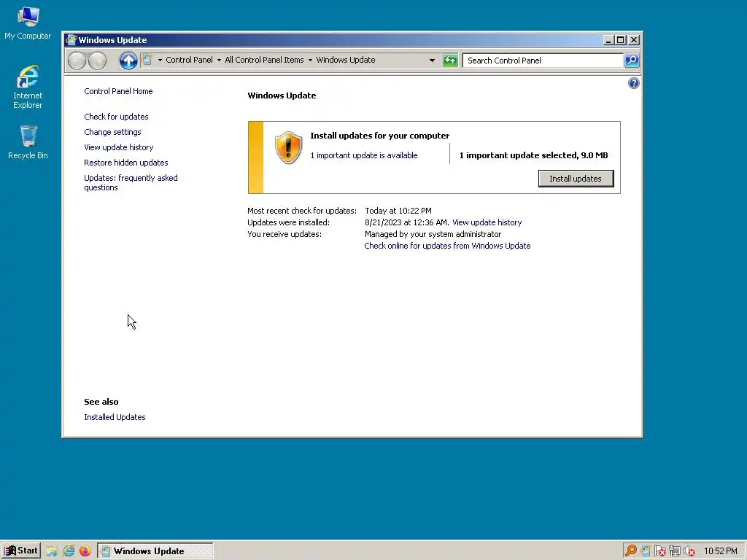Minimize the Windows Update window
747x560 pixels.
tap(608, 40)
